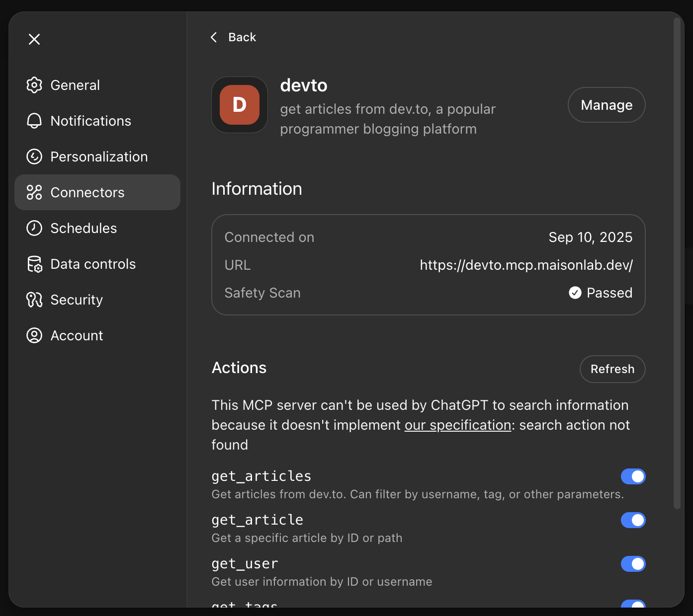Click the Connectors icon in sidebar
The width and height of the screenshot is (693, 616).
34,192
